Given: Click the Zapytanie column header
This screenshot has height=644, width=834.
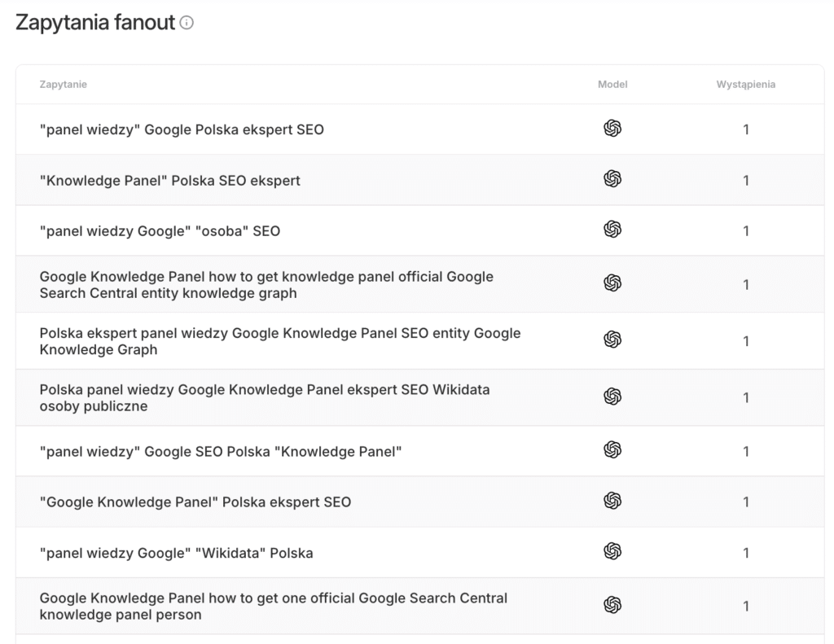Looking at the screenshot, I should [x=64, y=84].
